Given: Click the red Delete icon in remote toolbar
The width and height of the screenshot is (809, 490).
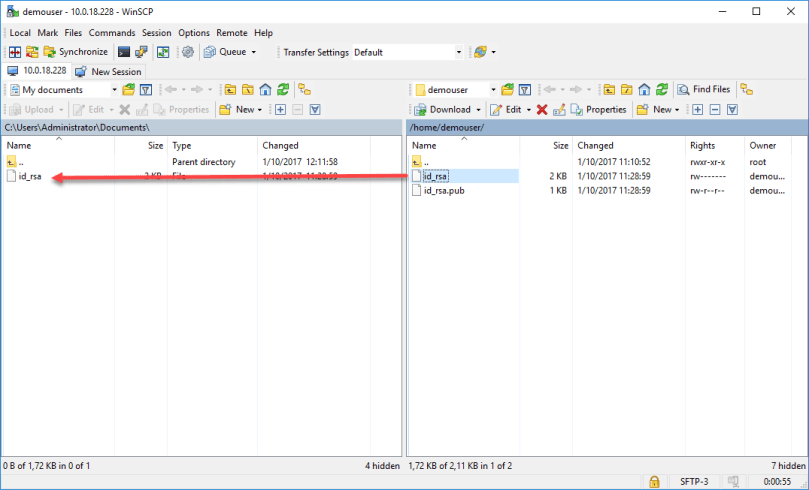Looking at the screenshot, I should pyautogui.click(x=542, y=109).
